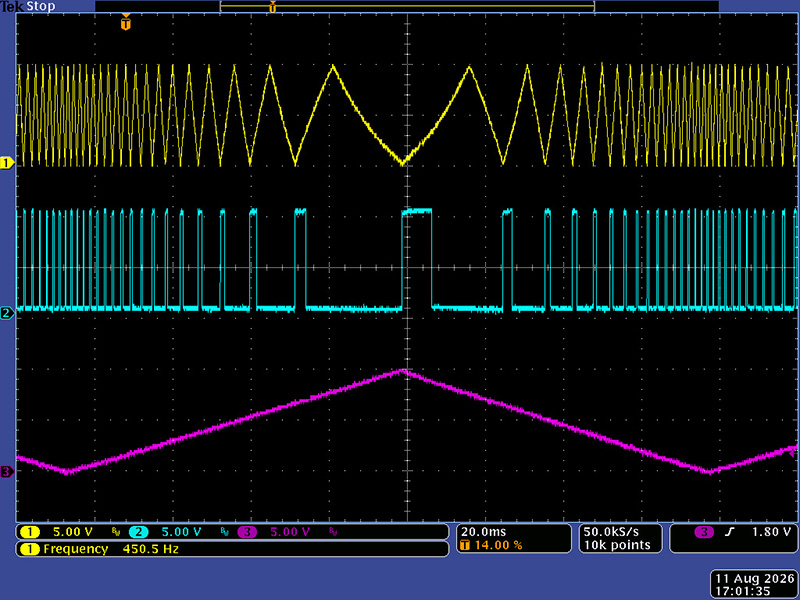The image size is (800, 600).
Task: Click the Tek Stop acquisition status label
Action: pyautogui.click(x=28, y=7)
